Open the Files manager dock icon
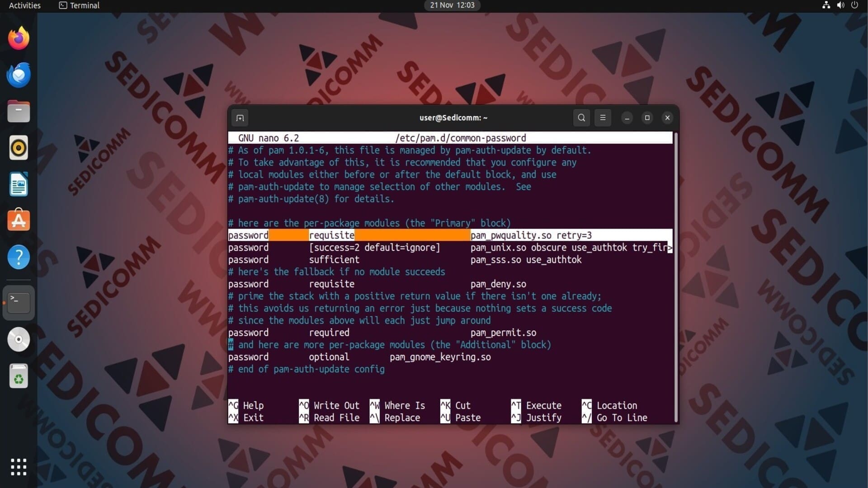This screenshot has height=488, width=868. click(19, 111)
